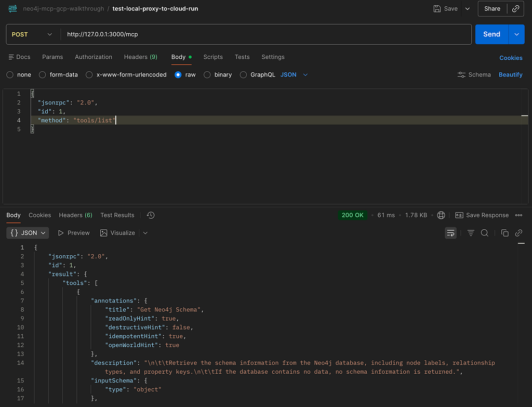Switch to the Tests tab

242,57
